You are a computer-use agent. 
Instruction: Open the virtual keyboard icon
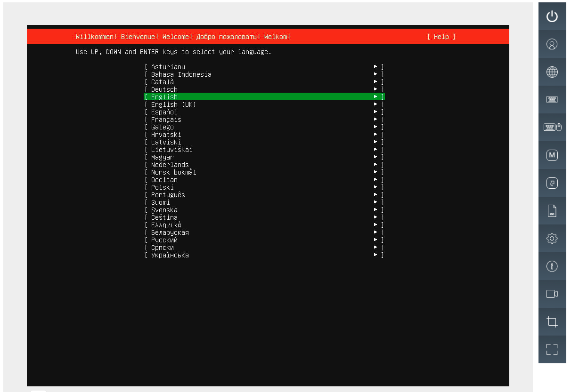(552, 99)
